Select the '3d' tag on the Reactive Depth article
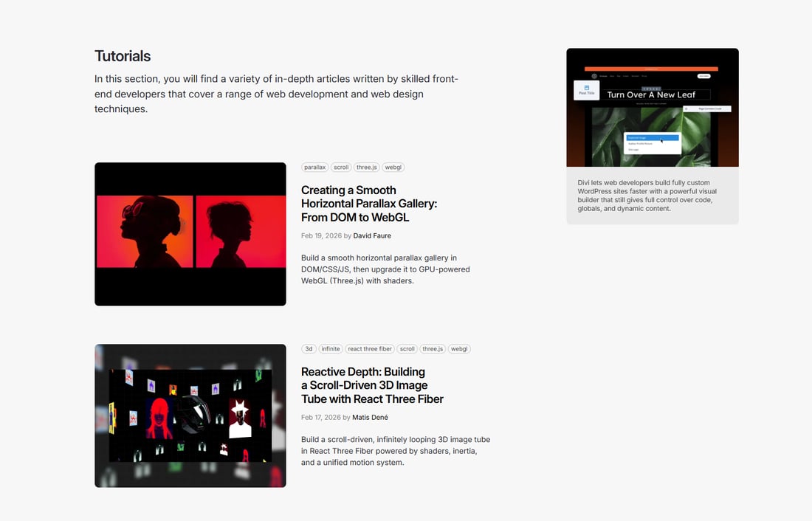 (309, 349)
